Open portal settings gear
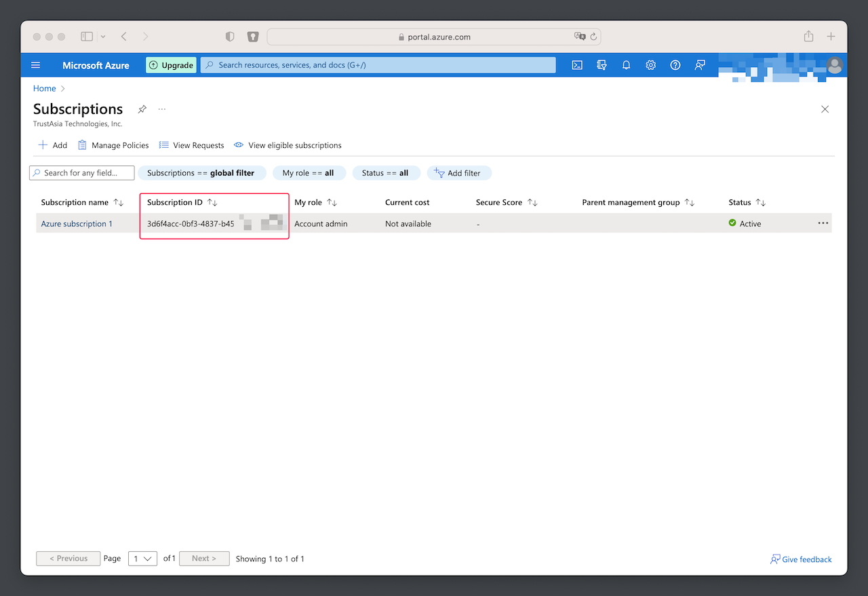868x596 pixels. coord(650,65)
